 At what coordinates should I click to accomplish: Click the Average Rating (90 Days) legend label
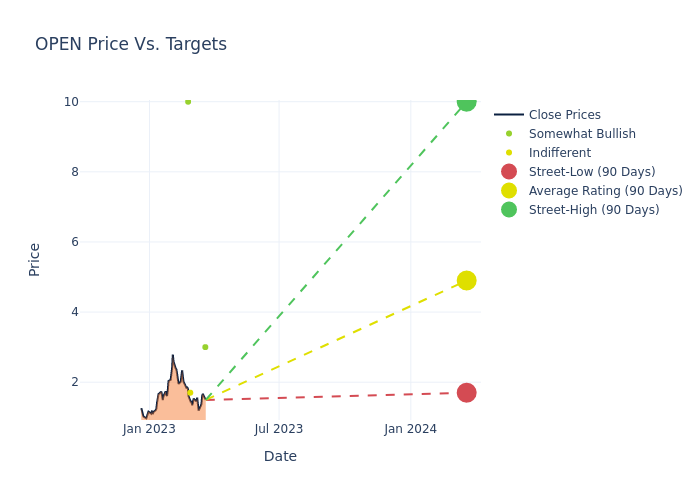(605, 191)
